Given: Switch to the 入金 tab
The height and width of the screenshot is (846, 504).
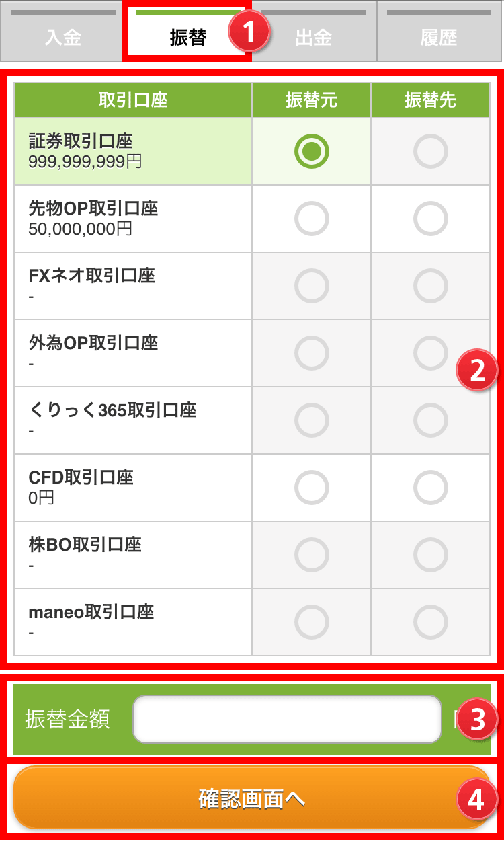Looking at the screenshot, I should [x=62, y=34].
